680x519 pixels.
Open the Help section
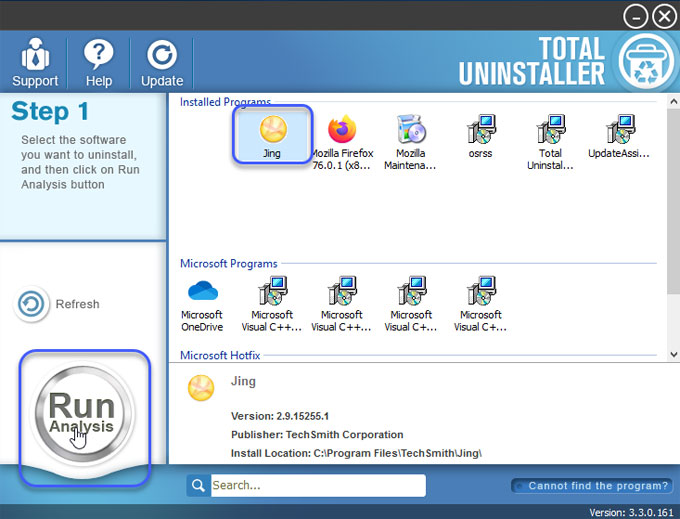[98, 63]
